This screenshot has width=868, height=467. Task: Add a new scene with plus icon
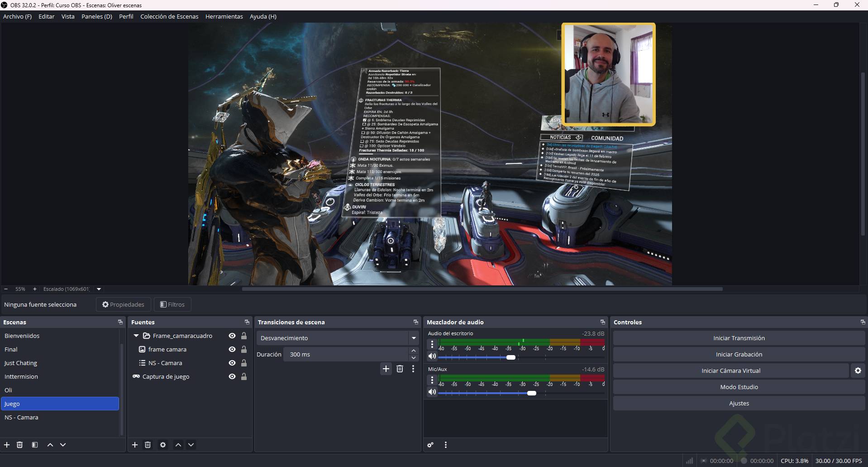tap(7, 445)
